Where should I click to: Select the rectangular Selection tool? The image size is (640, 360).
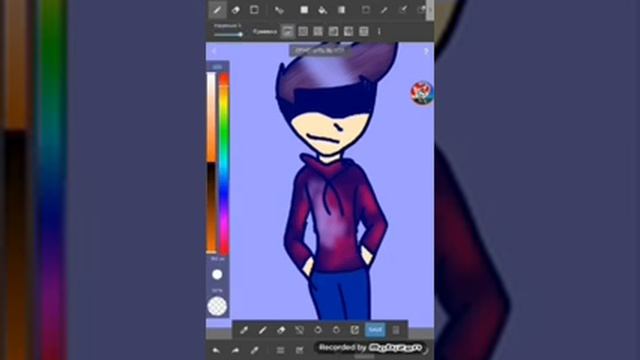(366, 10)
